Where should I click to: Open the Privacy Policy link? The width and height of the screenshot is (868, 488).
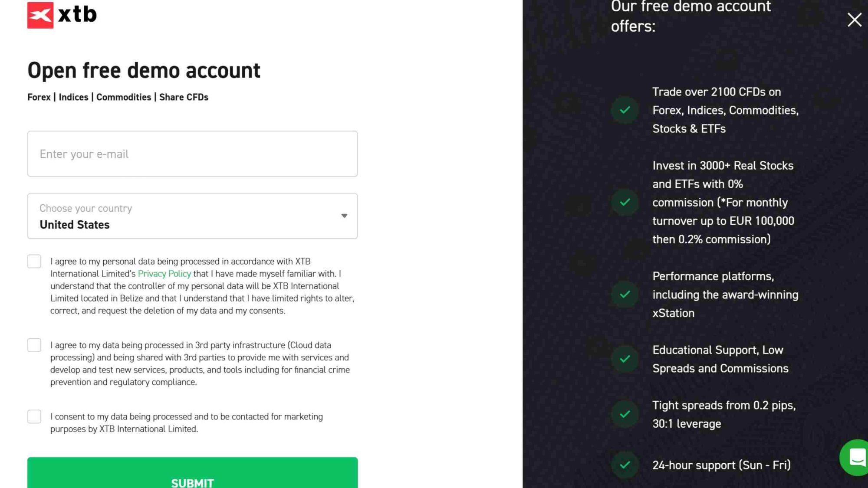[164, 274]
